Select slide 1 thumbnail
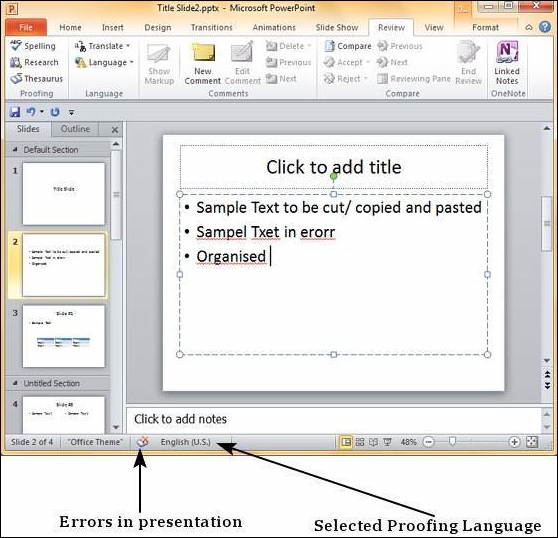Screen dimensions: 558x538 tap(64, 194)
